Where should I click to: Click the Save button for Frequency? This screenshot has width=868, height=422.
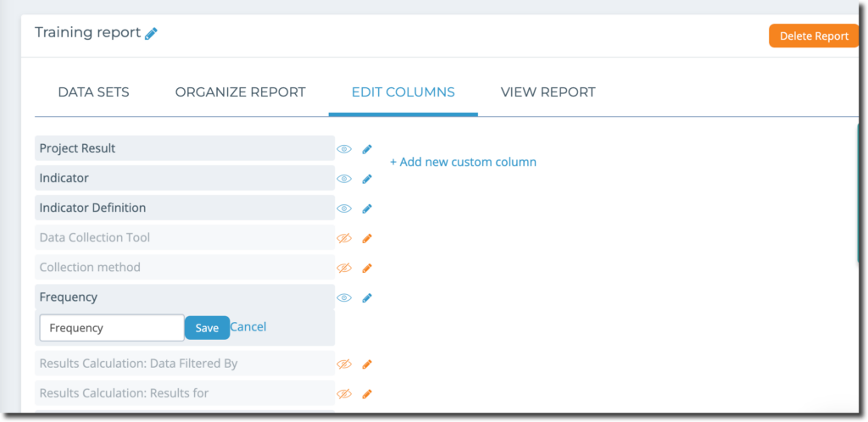207,328
